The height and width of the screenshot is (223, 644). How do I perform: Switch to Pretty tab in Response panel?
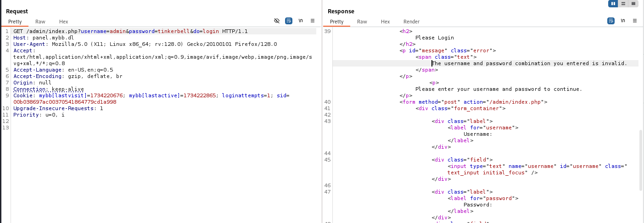pyautogui.click(x=336, y=22)
